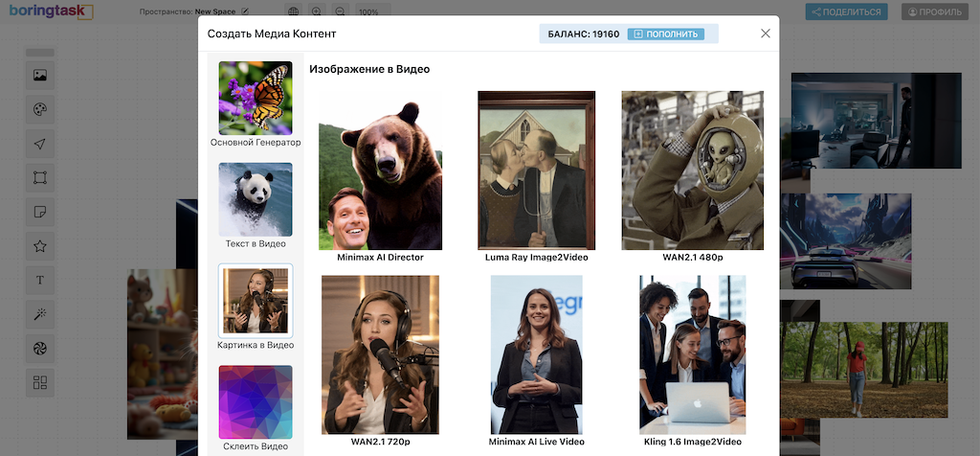Viewport: 980px width, 456px height.
Task: Click the image tool in left toolbar
Action: point(40,75)
